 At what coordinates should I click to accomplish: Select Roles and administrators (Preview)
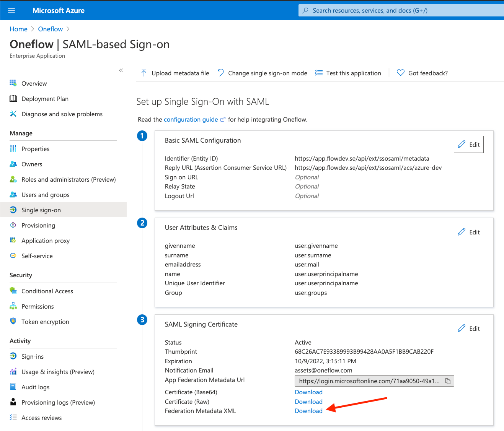click(x=69, y=179)
